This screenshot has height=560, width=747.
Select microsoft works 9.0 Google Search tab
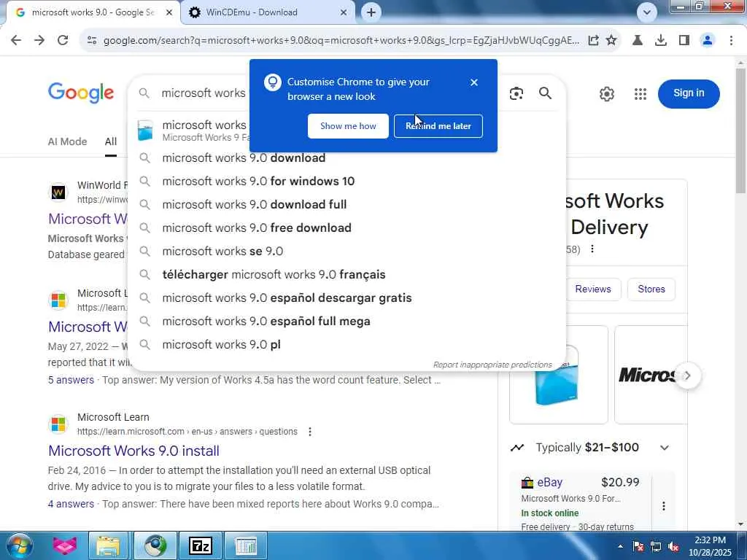pos(93,12)
